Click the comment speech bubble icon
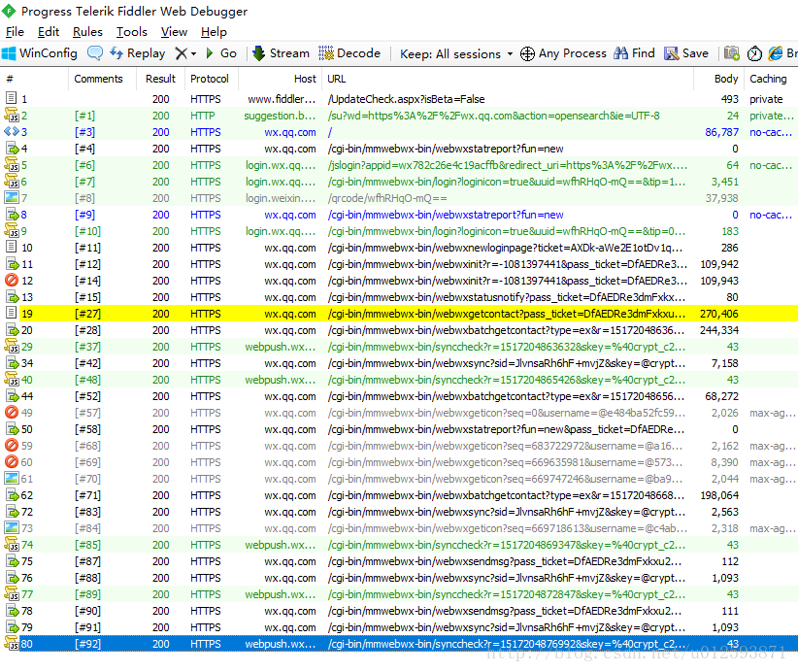The image size is (798, 672). [95, 53]
